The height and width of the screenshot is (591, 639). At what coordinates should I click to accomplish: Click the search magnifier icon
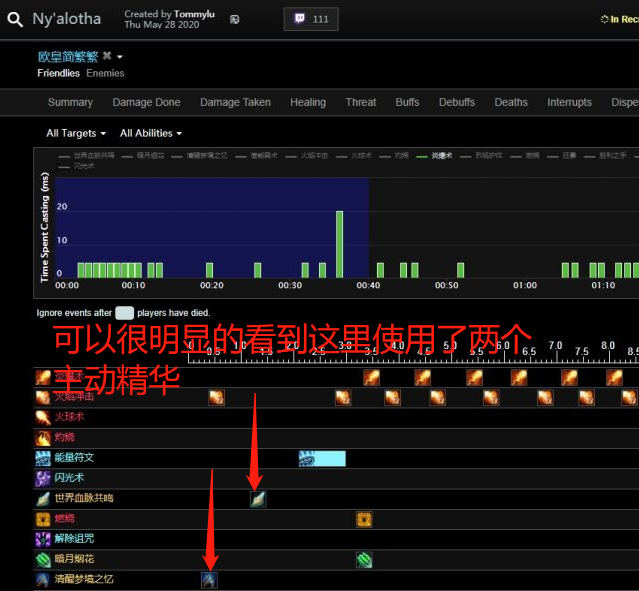[15, 19]
